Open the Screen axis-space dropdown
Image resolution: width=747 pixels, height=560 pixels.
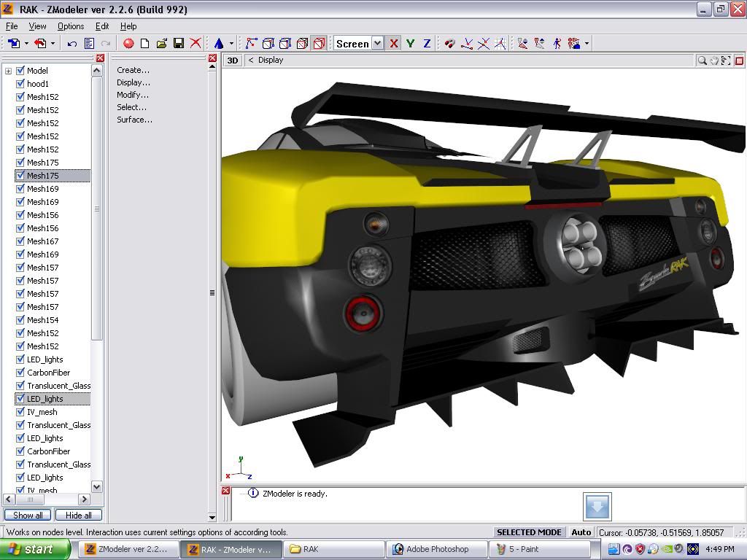(377, 44)
